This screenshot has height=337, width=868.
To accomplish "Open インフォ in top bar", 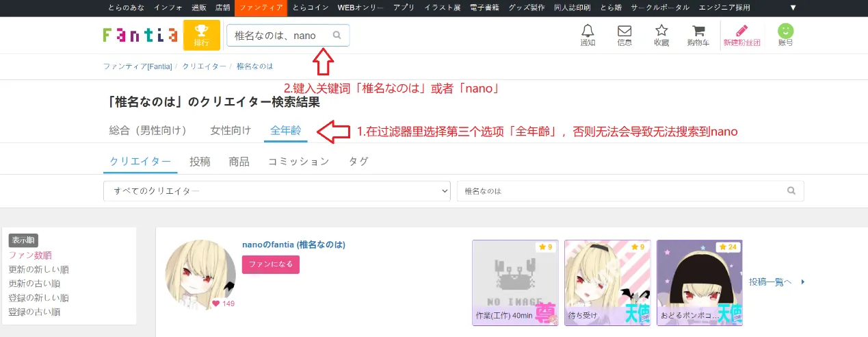I will [168, 8].
